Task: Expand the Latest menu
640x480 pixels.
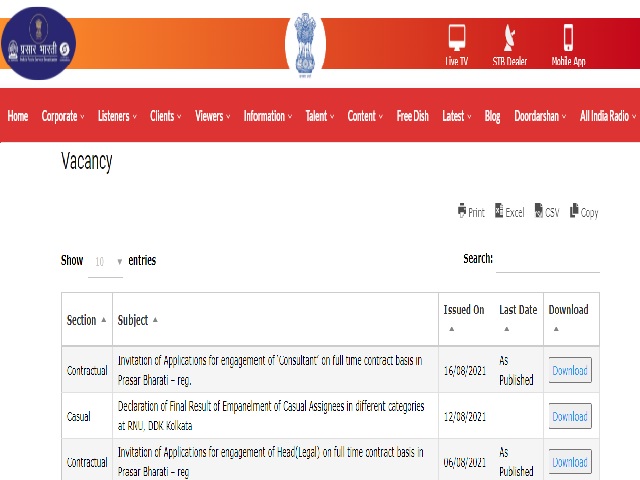Action: [x=457, y=116]
